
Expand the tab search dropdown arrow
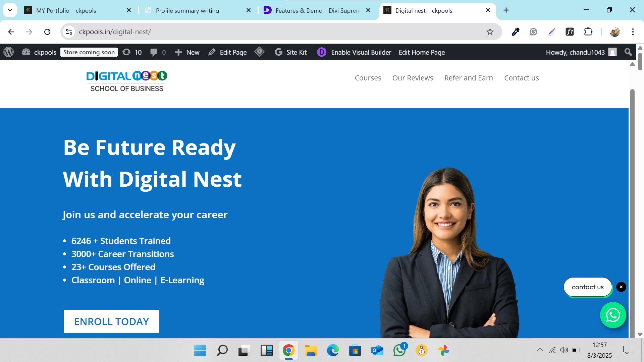pos(10,10)
